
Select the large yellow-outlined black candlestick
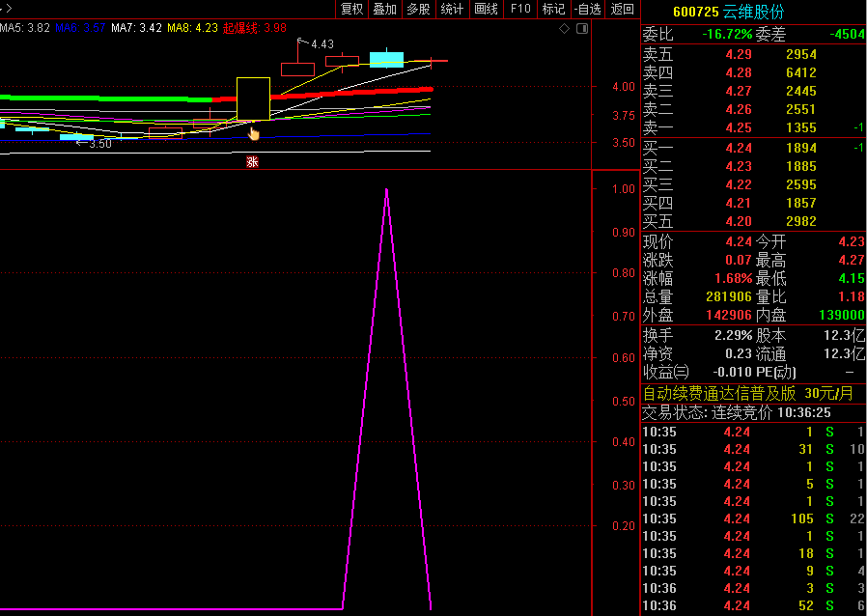click(253, 98)
